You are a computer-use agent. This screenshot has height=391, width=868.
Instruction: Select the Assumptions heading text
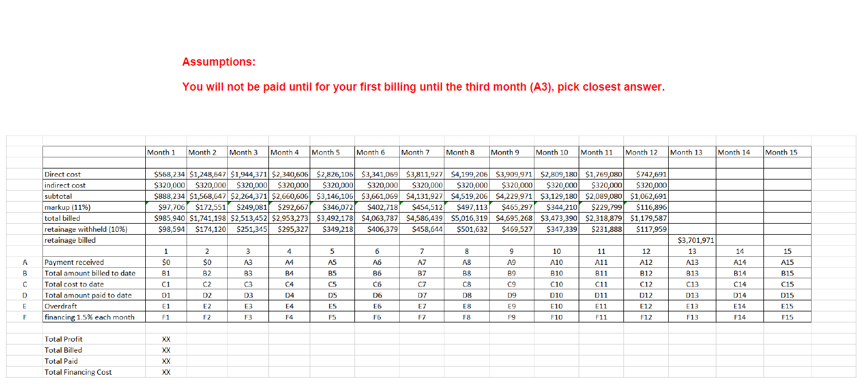(218, 62)
